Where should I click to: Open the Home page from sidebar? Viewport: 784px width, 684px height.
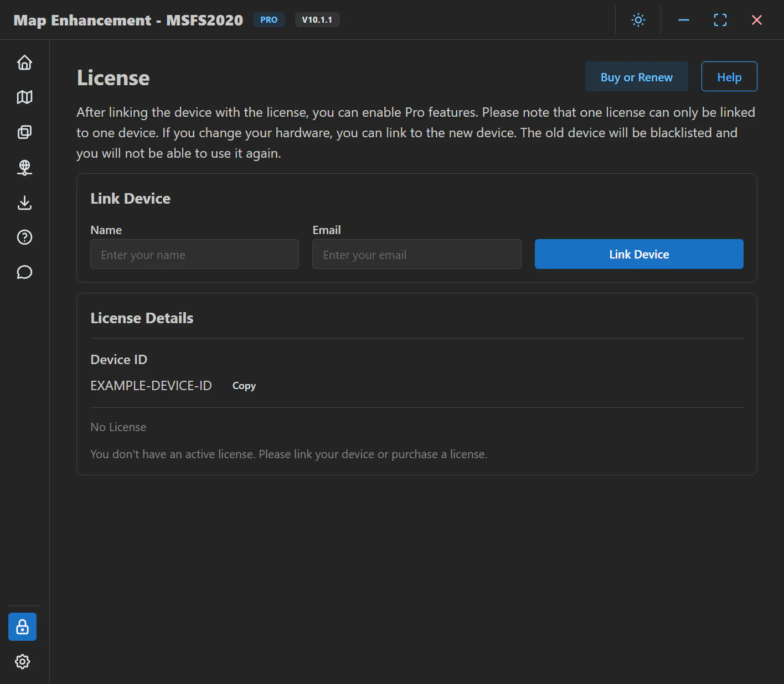(24, 63)
